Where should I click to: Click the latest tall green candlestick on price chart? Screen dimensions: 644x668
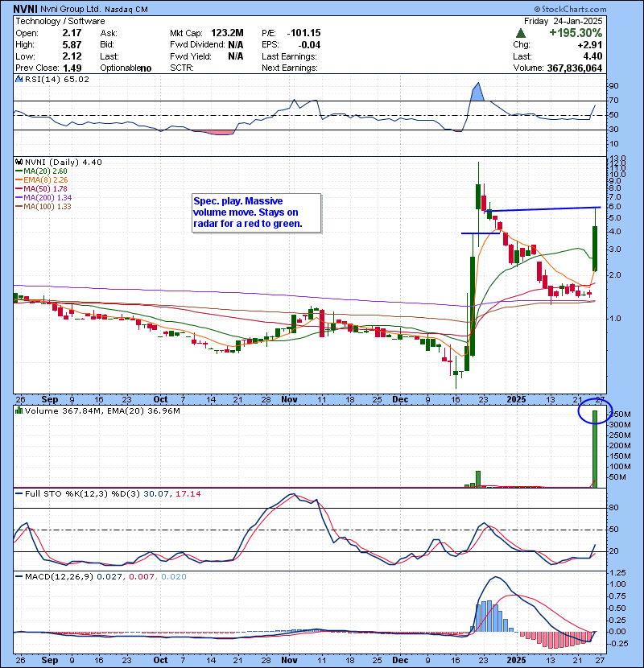(595, 249)
